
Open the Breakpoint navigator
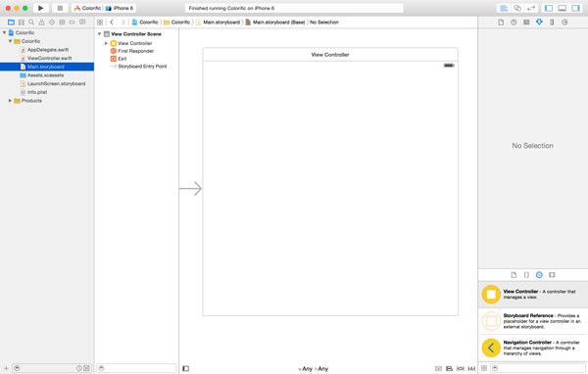72,23
